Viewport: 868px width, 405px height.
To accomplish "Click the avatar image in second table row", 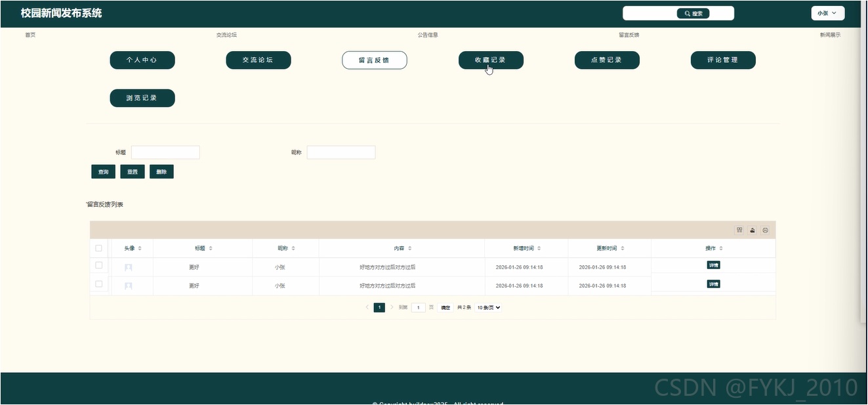I will click(129, 286).
